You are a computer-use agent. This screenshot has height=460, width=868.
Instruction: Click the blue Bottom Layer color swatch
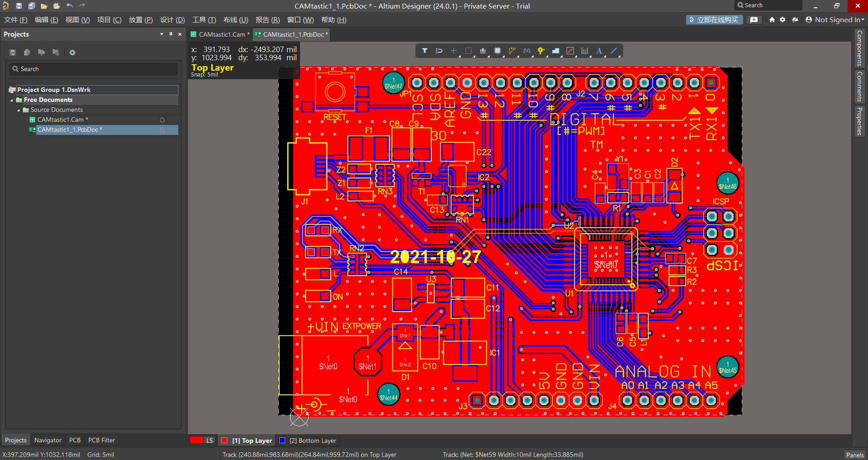pyautogui.click(x=282, y=441)
